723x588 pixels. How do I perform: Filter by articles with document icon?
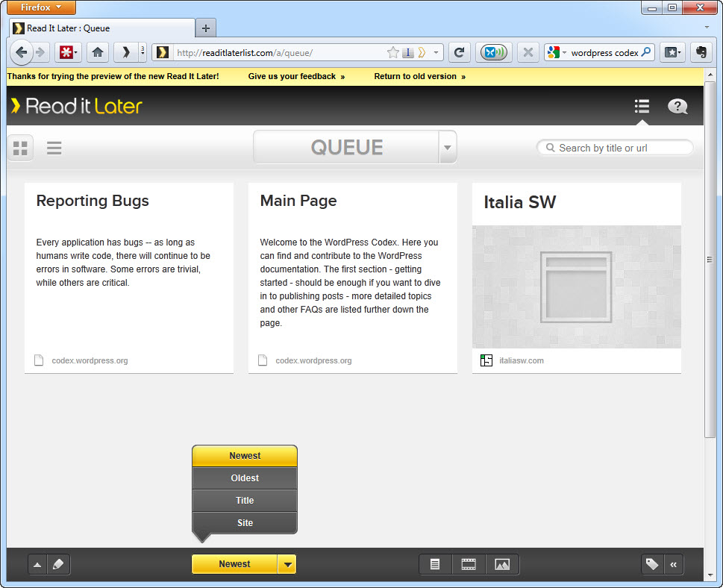click(435, 564)
